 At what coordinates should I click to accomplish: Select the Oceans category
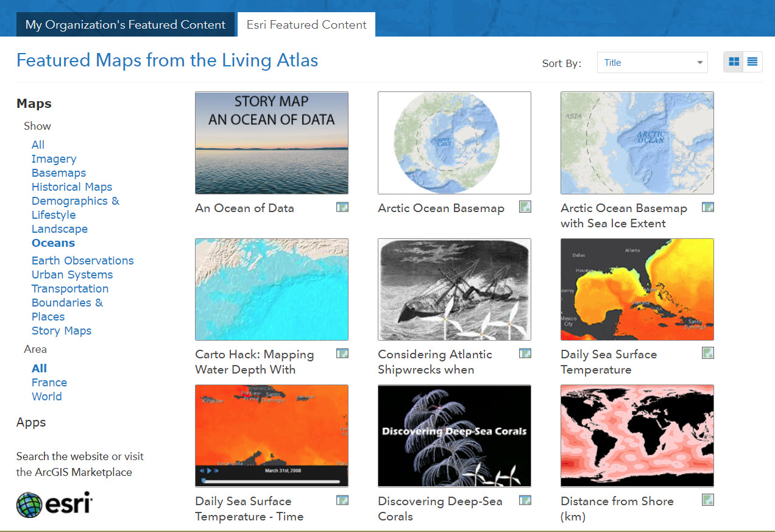[53, 243]
